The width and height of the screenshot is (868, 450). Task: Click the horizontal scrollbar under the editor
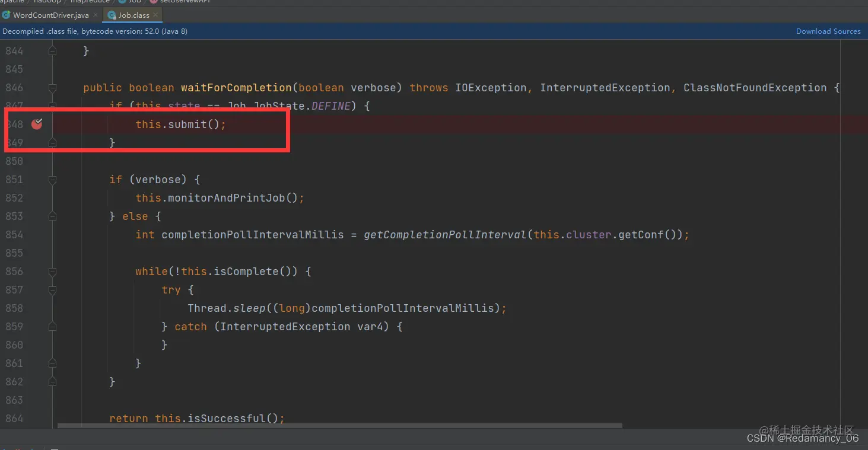click(x=340, y=425)
